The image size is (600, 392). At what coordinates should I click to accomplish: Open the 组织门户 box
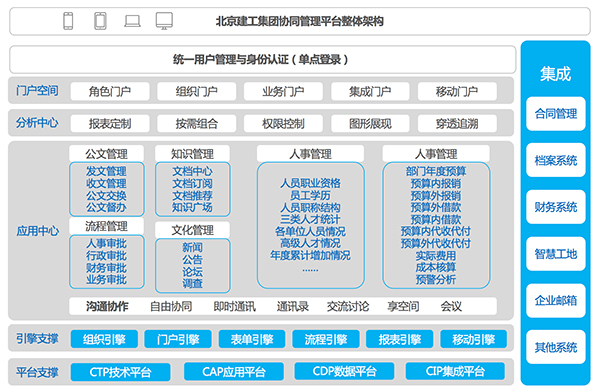point(196,91)
